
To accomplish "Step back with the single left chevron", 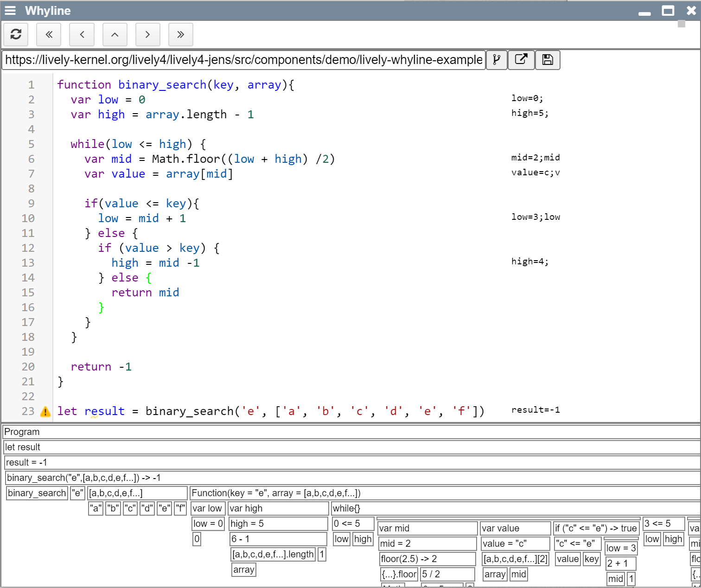I will 82,34.
